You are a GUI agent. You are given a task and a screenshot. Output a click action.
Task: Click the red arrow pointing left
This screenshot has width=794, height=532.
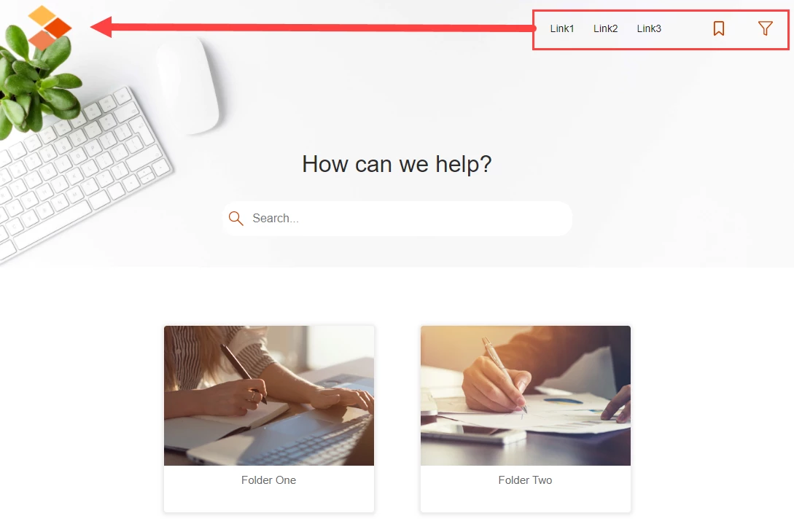click(x=312, y=28)
